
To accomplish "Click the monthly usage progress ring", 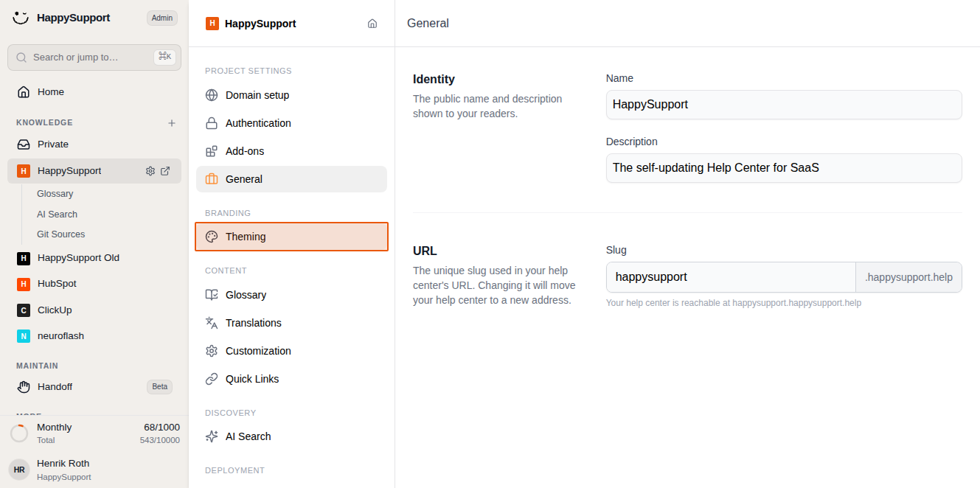I will (x=19, y=433).
